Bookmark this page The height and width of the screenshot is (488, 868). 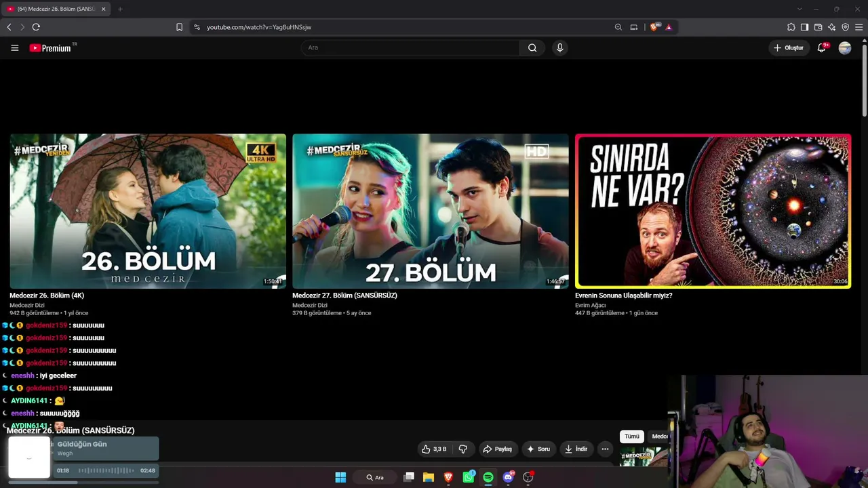[x=179, y=27]
